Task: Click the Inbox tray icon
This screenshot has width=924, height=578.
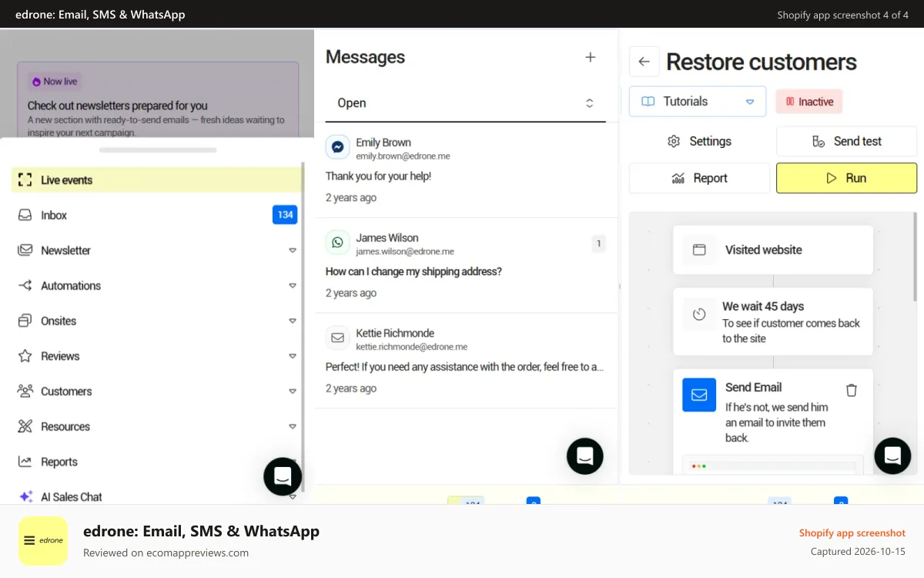Action: pos(25,215)
